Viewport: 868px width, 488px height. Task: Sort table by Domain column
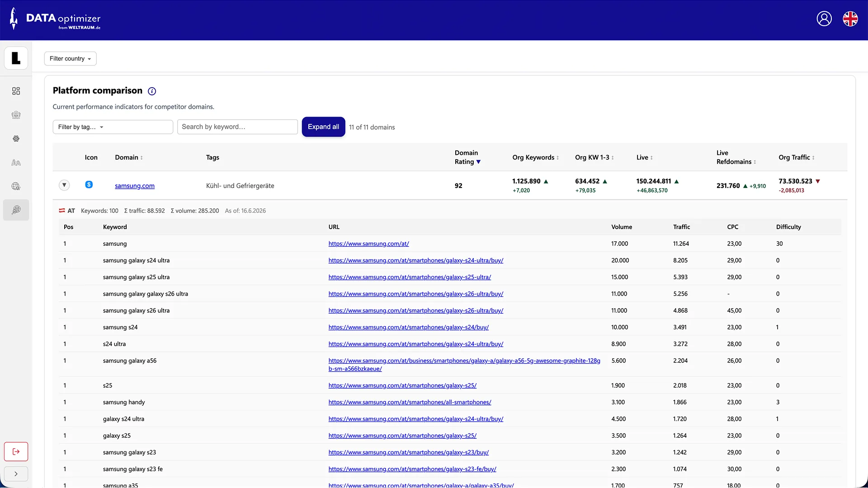click(x=129, y=157)
